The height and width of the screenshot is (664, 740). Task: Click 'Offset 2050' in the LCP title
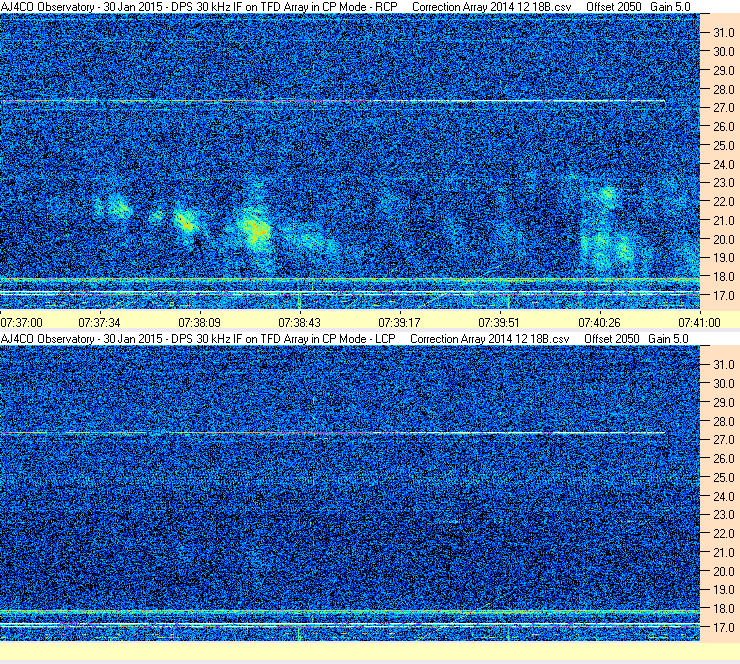click(612, 339)
